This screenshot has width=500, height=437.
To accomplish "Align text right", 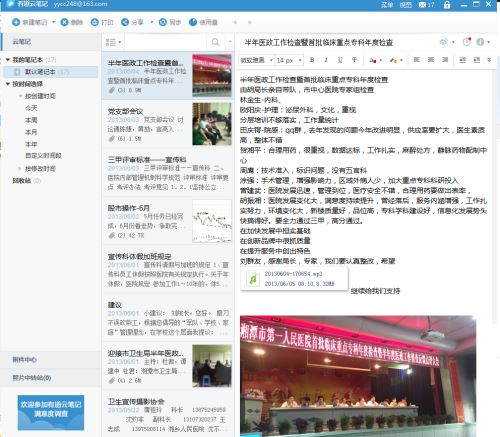I will click(x=445, y=60).
